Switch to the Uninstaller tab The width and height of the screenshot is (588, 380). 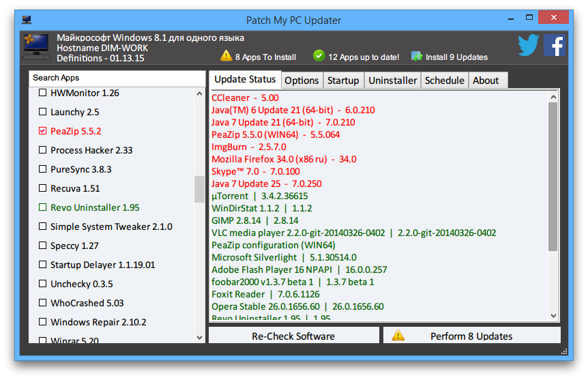tap(392, 81)
